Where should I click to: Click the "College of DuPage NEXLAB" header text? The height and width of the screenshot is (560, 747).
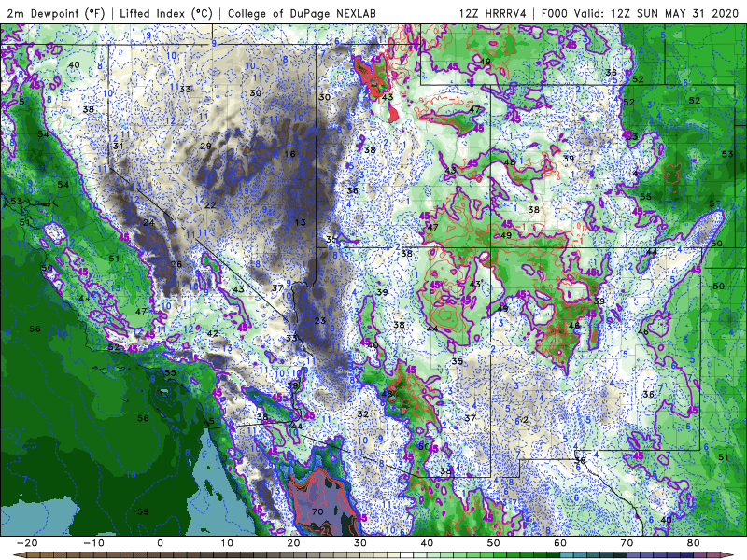pos(302,13)
